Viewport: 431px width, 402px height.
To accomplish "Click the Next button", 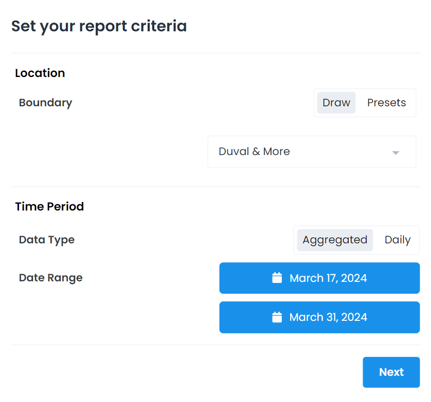I will pyautogui.click(x=391, y=372).
